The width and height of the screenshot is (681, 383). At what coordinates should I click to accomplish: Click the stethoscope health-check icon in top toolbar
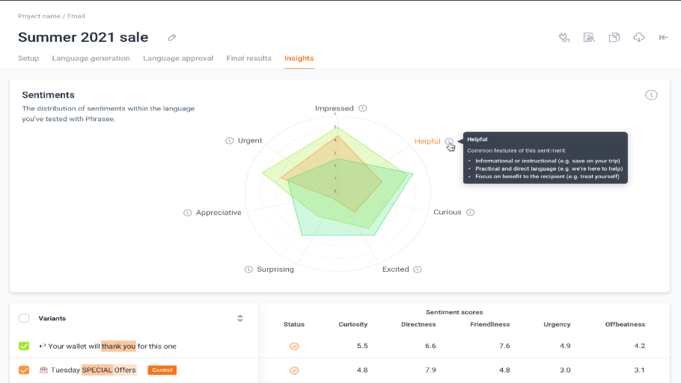[x=564, y=38]
